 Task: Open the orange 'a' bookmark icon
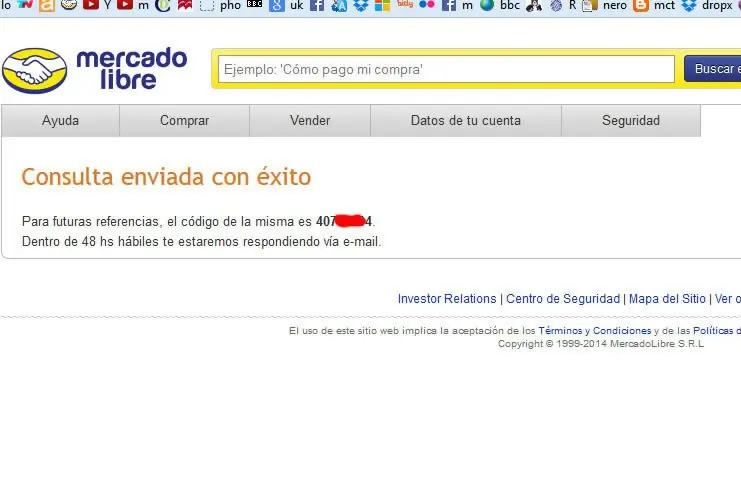(47, 5)
